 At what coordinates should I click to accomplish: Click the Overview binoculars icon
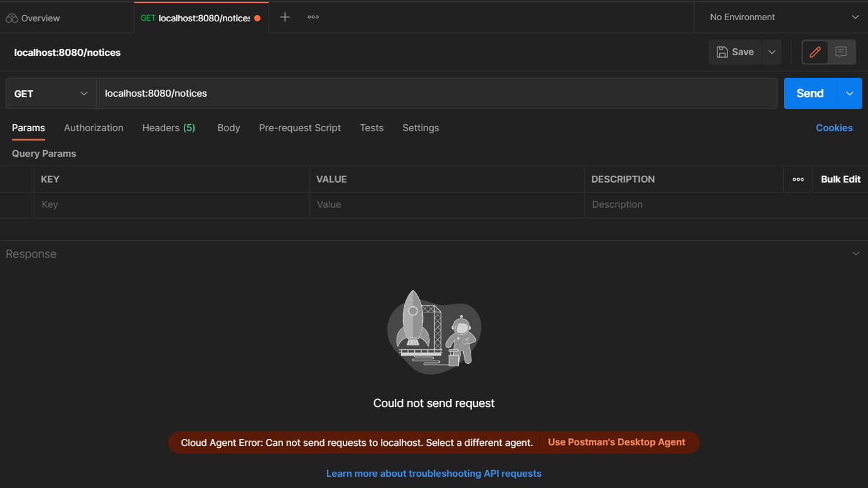point(12,18)
